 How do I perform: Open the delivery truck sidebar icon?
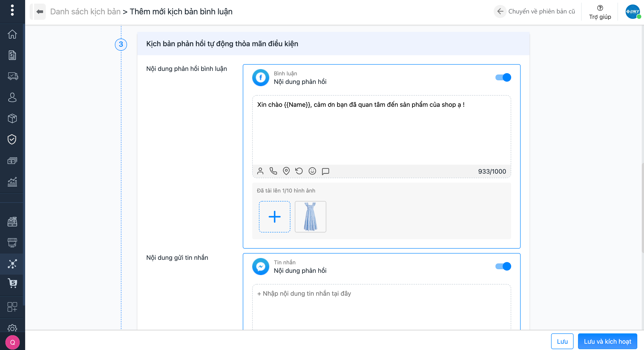12,76
